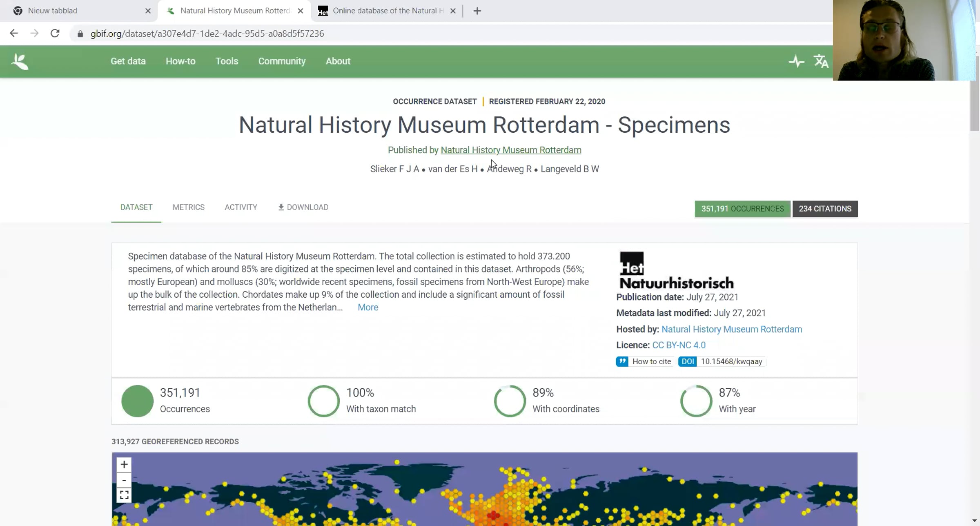Open the CC BY-NC 4.0 licence link
The height and width of the screenshot is (526, 980).
click(679, 345)
